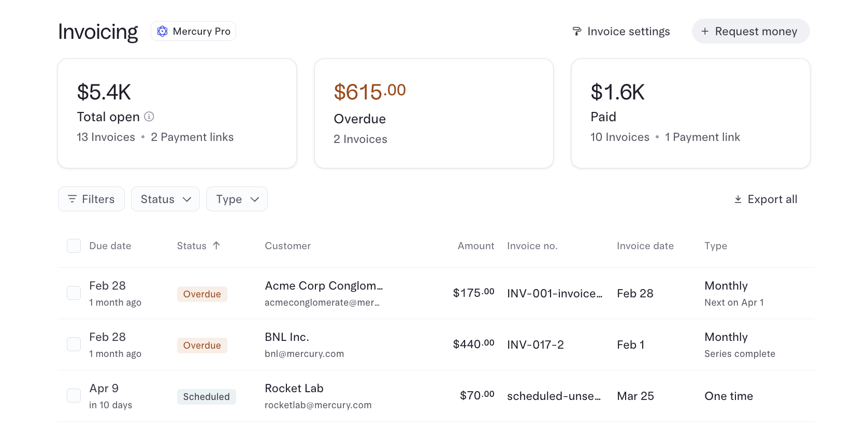Open the Type filter dropdown
The height and width of the screenshot is (430, 868).
pyautogui.click(x=237, y=199)
